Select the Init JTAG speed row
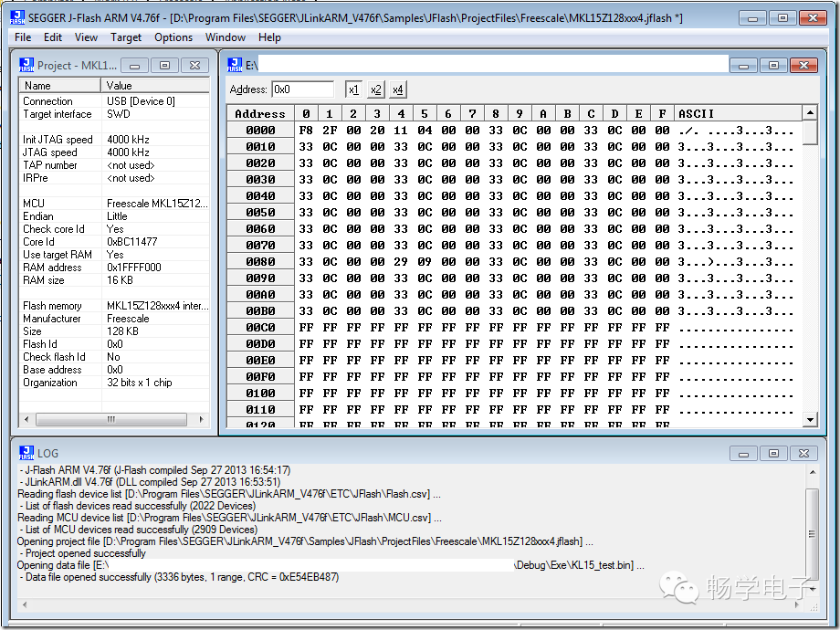Image resolution: width=840 pixels, height=630 pixels. 114,140
